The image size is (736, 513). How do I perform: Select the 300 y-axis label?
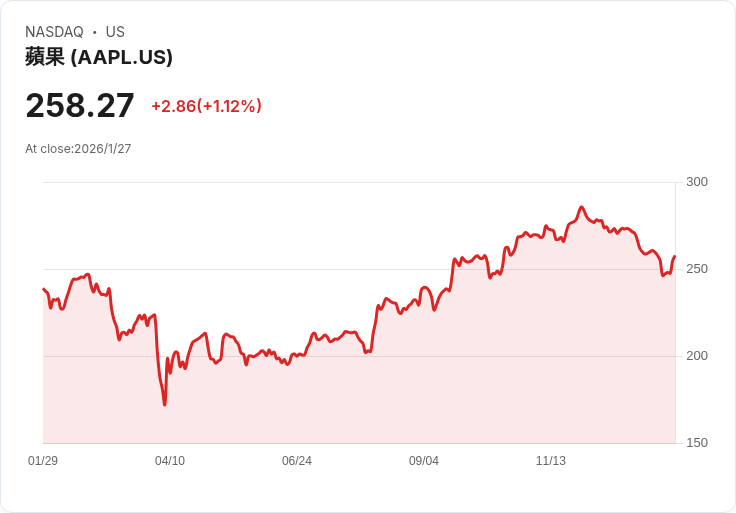coord(697,182)
